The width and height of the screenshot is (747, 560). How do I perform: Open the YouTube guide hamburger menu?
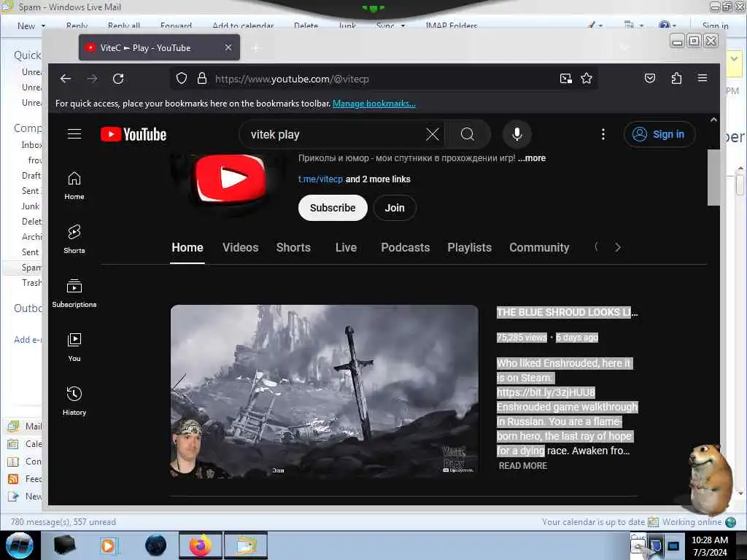click(x=74, y=134)
